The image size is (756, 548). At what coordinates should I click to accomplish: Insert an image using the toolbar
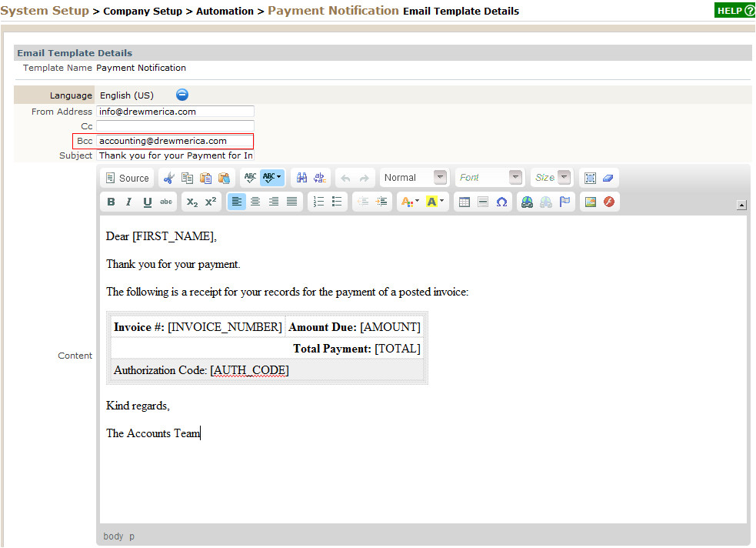pos(591,202)
